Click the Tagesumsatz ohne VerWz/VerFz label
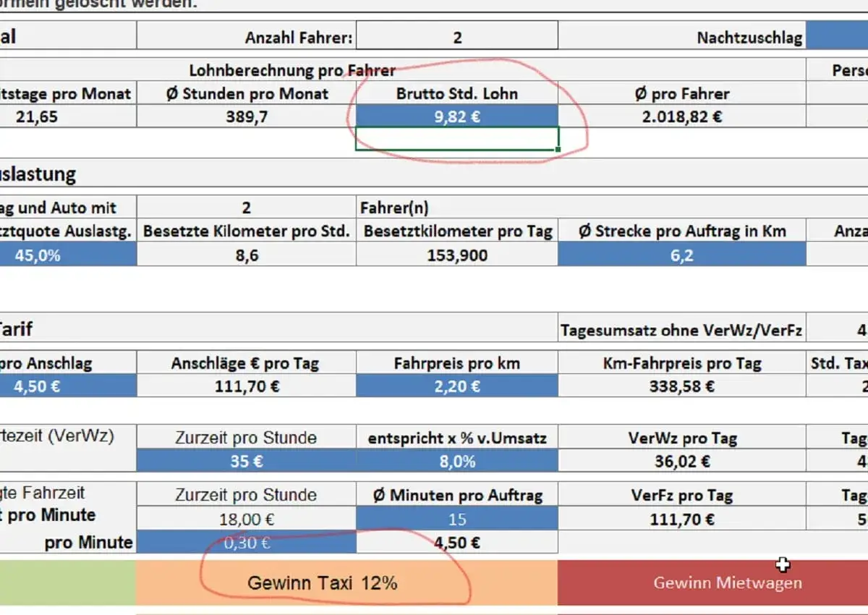Viewport: 868px width, 615px height. tap(681, 331)
